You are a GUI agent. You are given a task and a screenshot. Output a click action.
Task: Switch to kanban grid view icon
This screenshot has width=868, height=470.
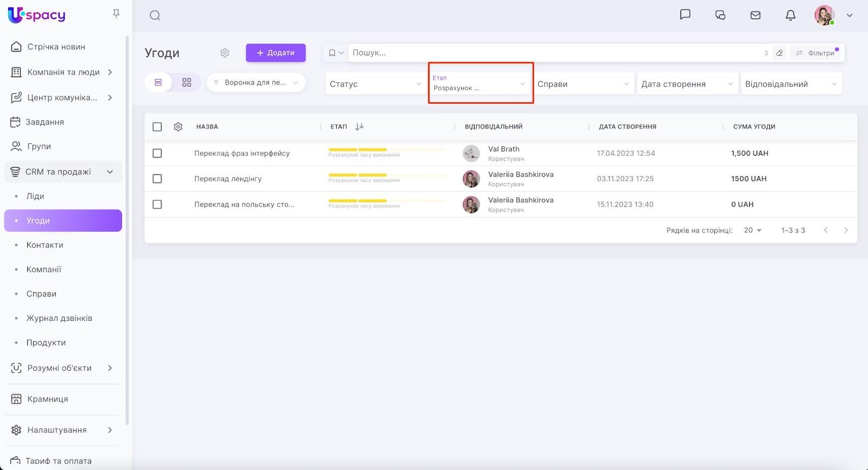click(x=187, y=82)
